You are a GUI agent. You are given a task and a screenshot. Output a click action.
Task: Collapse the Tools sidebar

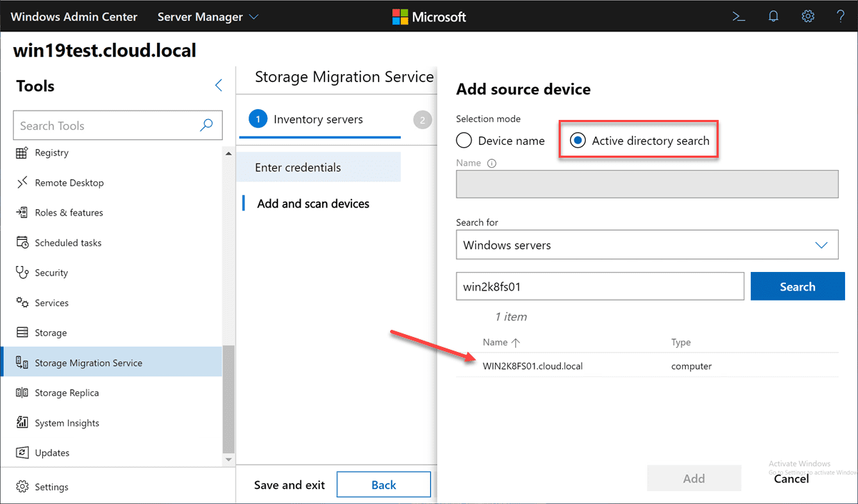tap(219, 84)
